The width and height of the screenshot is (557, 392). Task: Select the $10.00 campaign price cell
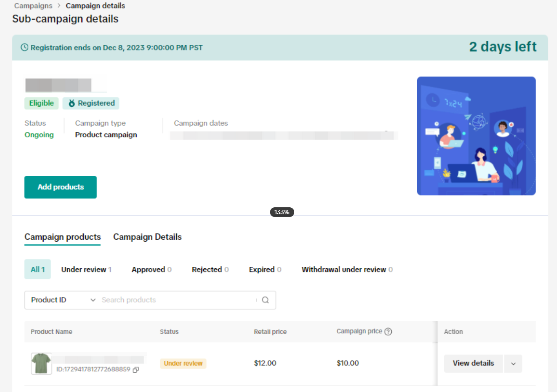[x=348, y=363]
